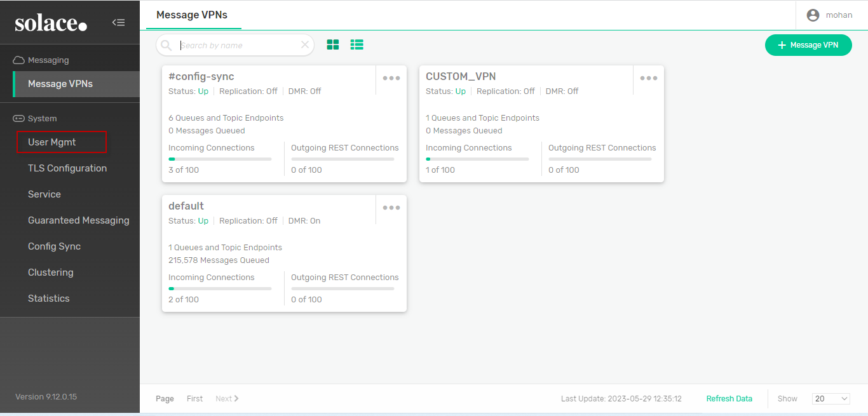868x416 pixels.
Task: Click the Messaging cloud icon
Action: click(x=19, y=60)
